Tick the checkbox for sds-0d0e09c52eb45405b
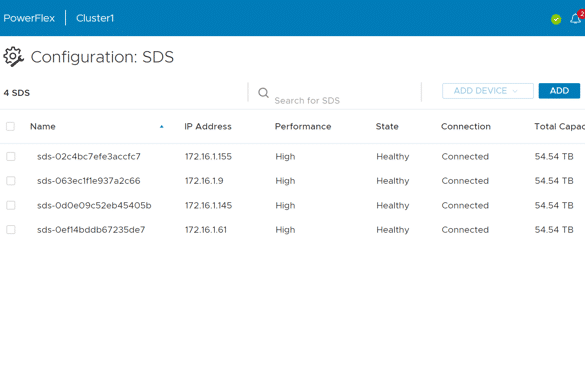Viewport: 585px width, 379px height. coord(11,206)
